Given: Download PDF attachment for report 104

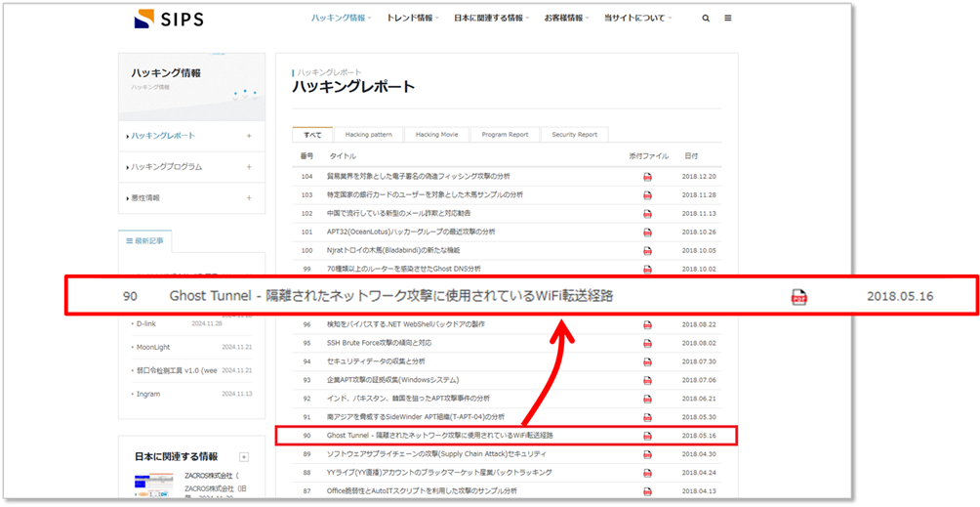Looking at the screenshot, I should (x=647, y=177).
